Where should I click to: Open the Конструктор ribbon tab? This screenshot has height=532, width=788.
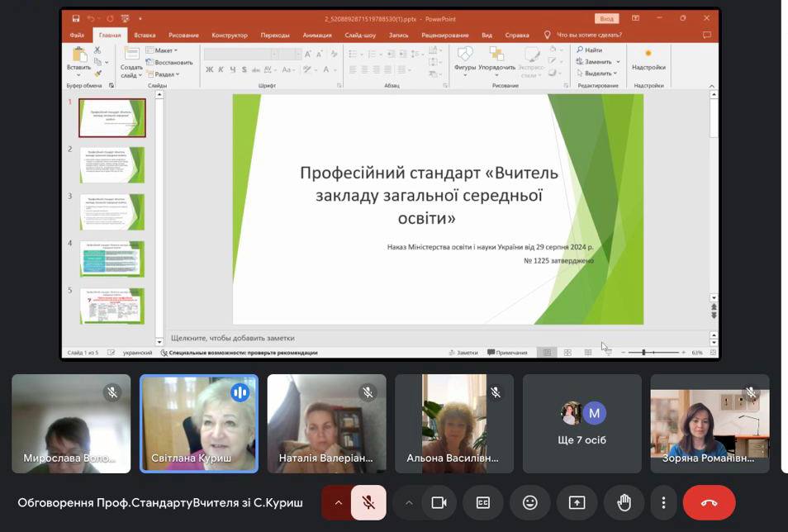coord(230,36)
